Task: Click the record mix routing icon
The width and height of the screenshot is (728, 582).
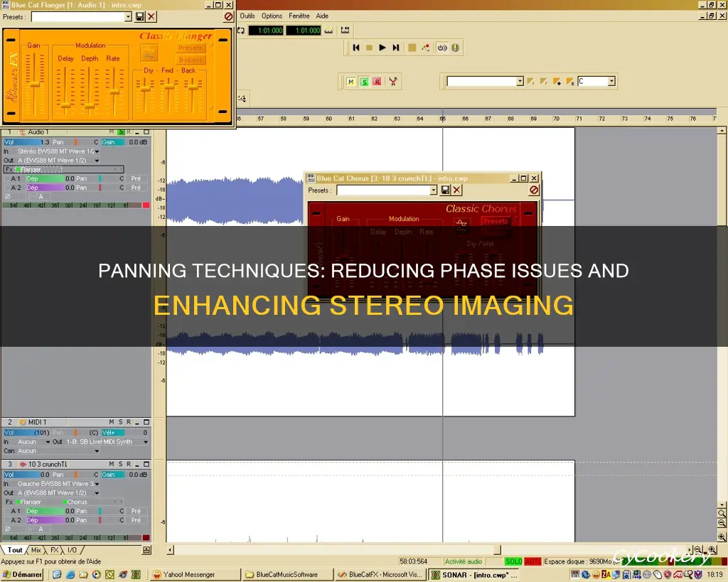Action: tap(393, 82)
